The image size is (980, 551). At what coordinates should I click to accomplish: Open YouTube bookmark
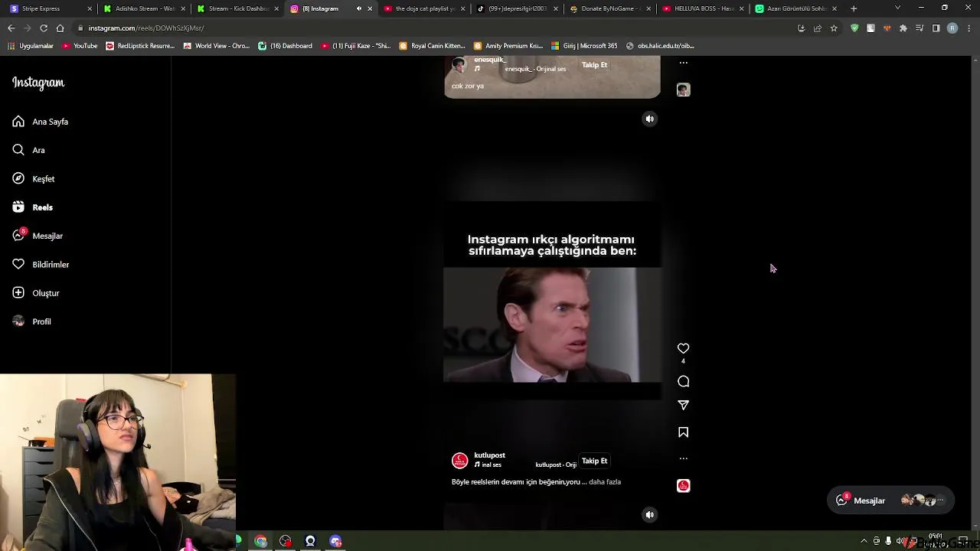80,46
